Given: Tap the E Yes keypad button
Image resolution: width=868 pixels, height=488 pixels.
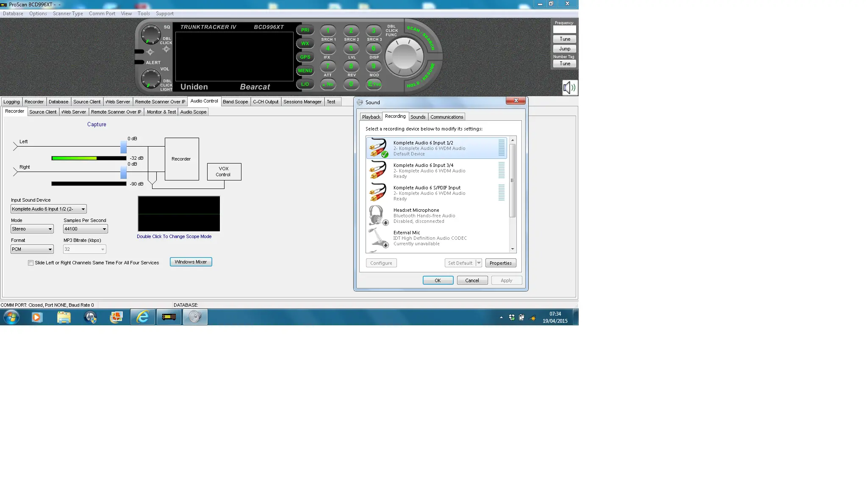Looking at the screenshot, I should click(x=374, y=84).
